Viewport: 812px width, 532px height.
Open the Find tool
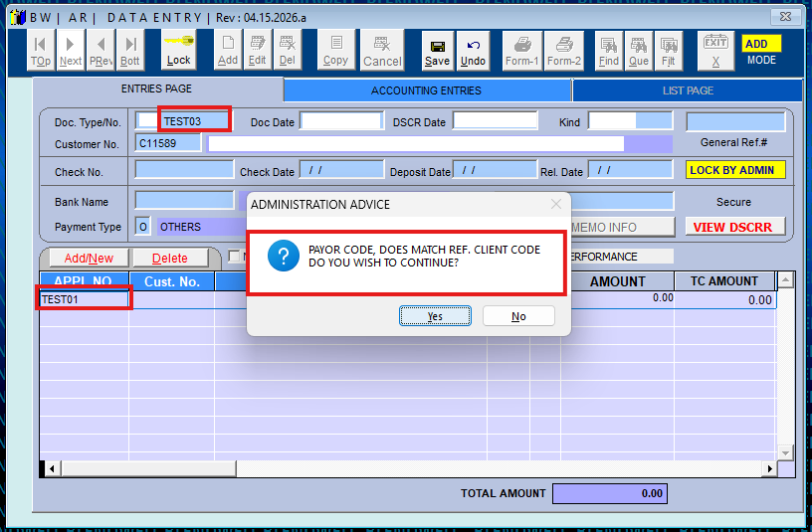[x=609, y=51]
